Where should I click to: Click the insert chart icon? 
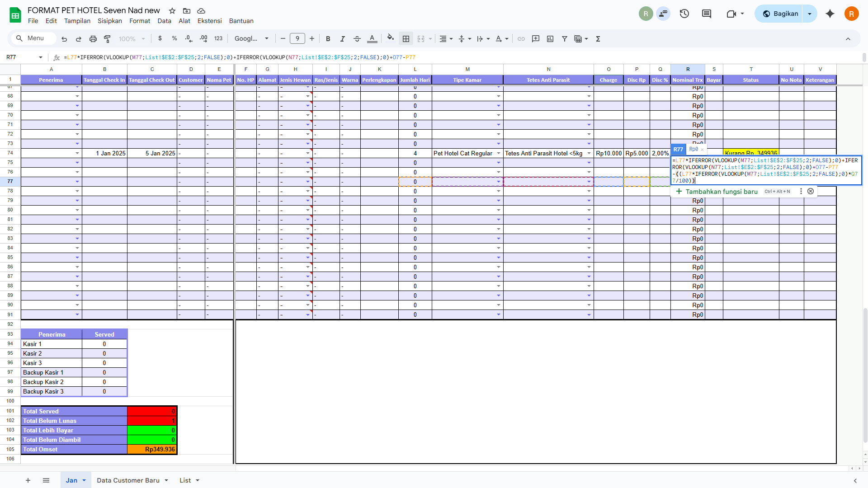click(550, 39)
